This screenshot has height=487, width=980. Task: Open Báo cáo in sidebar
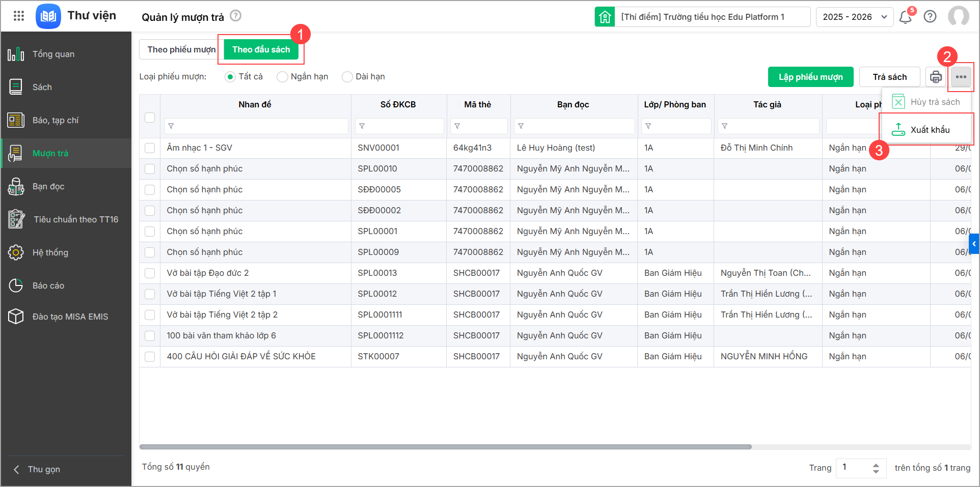(x=66, y=285)
